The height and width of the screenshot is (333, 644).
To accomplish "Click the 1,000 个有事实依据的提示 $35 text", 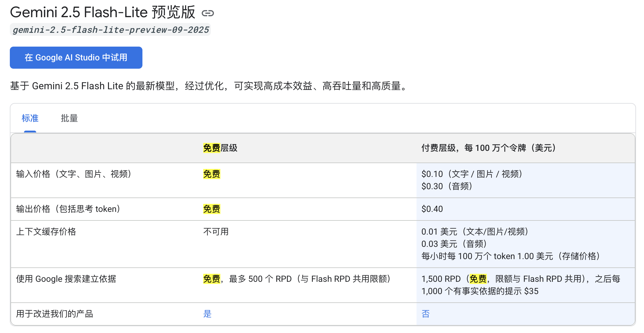I will pyautogui.click(x=480, y=291).
